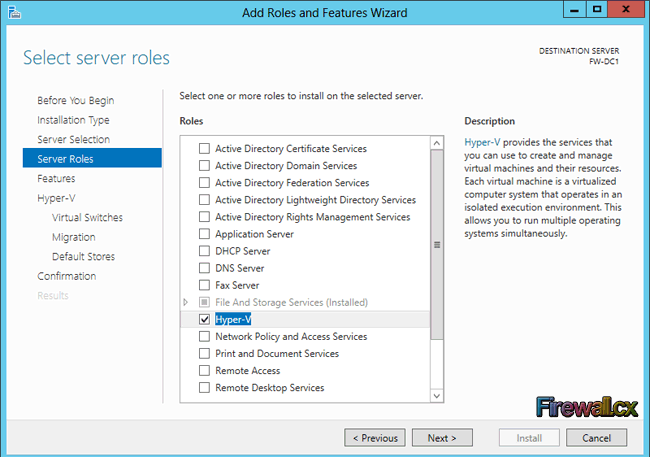Click the Cancel button
This screenshot has height=457, width=650.
[x=596, y=438]
